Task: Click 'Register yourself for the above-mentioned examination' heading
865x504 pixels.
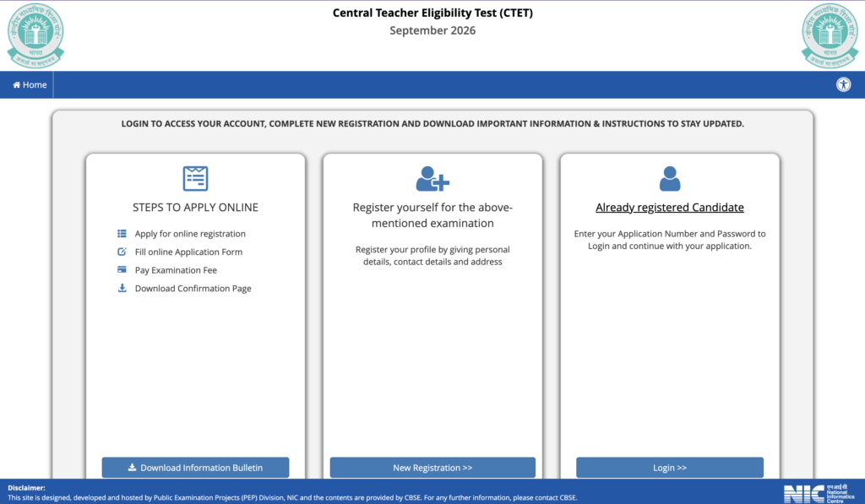Action: pos(432,215)
